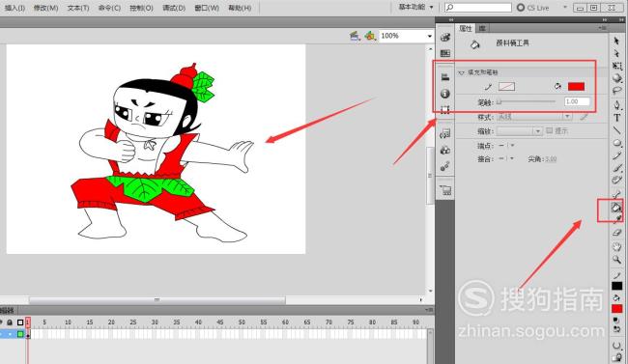Viewport: 628px width, 364px height.
Task: Click the edit stroke style pencil button
Action: coord(584,117)
